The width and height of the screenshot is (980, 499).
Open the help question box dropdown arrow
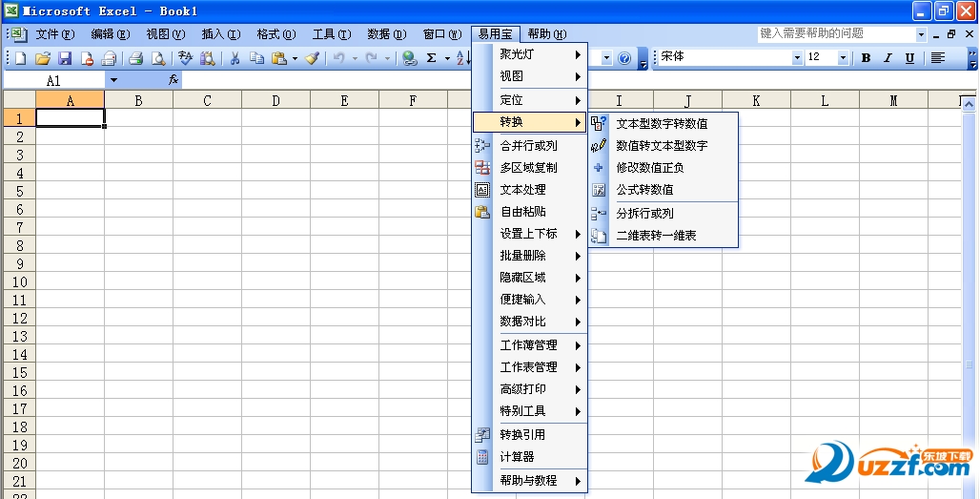(x=921, y=33)
